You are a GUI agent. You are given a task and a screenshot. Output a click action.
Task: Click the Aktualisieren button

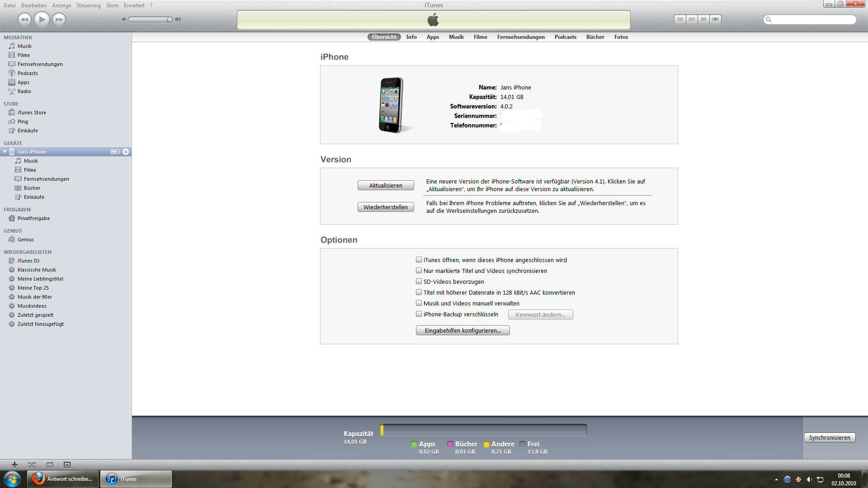pos(386,185)
